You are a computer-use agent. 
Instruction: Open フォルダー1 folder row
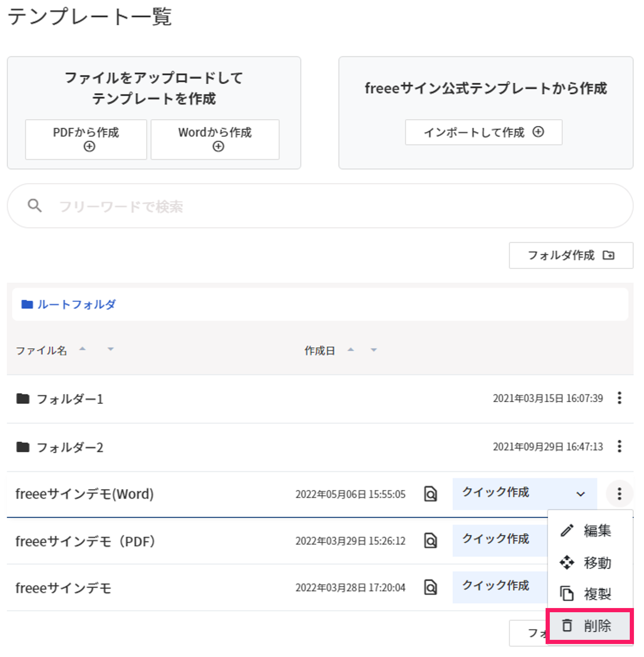tap(320, 399)
